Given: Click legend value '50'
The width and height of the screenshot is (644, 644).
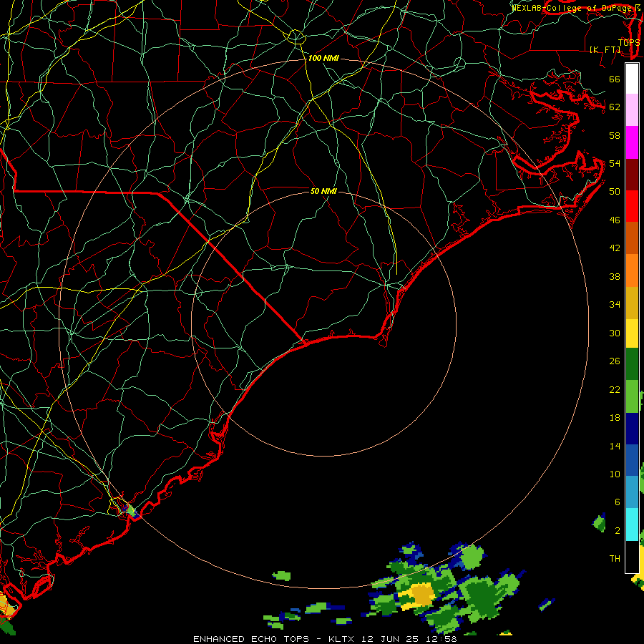Looking at the screenshot, I should [615, 192].
